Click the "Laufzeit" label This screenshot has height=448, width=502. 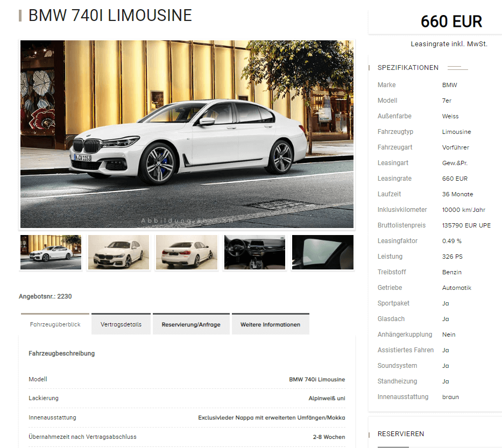(x=389, y=194)
